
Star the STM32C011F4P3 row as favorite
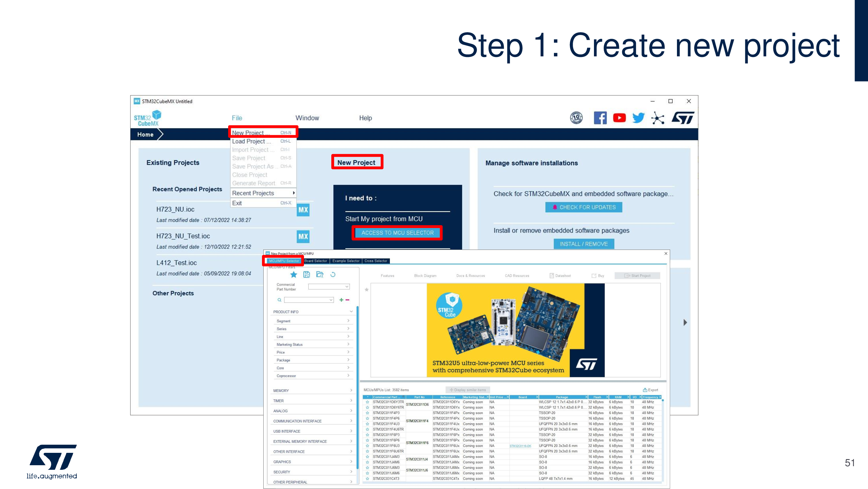pos(367,413)
